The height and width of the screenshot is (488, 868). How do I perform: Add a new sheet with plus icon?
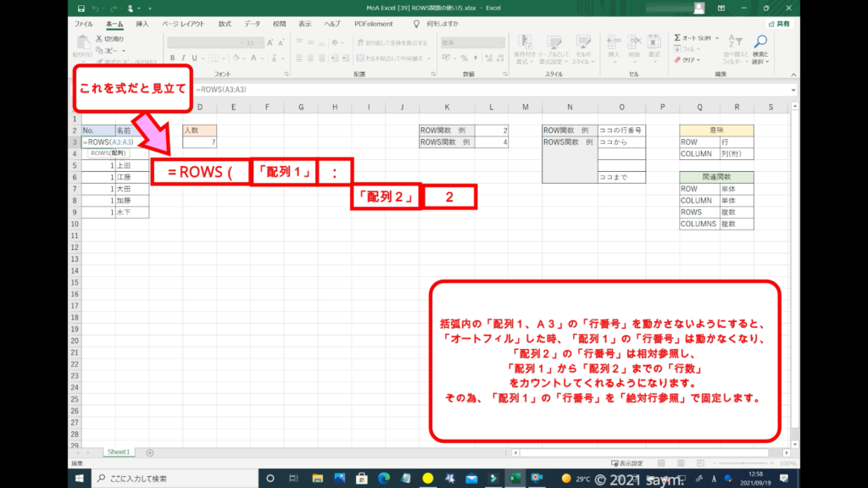tap(150, 452)
